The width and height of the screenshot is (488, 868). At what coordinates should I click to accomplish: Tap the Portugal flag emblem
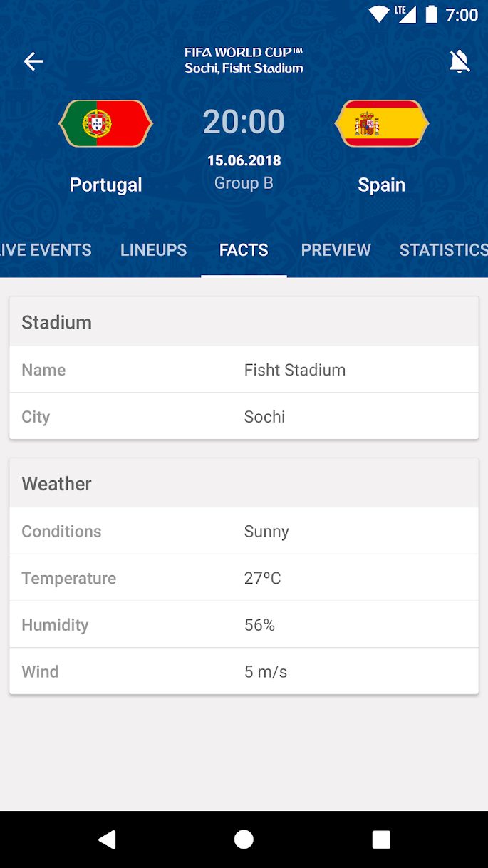(x=105, y=123)
